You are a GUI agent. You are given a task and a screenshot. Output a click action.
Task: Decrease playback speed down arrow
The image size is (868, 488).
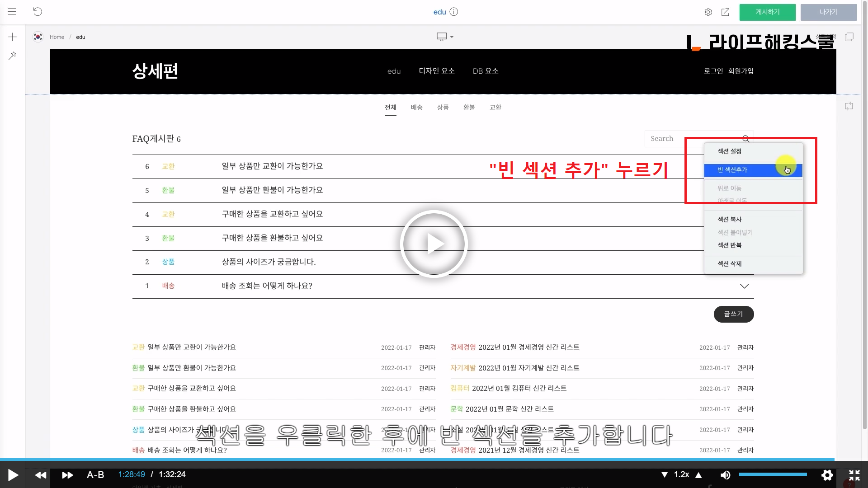coord(665,475)
